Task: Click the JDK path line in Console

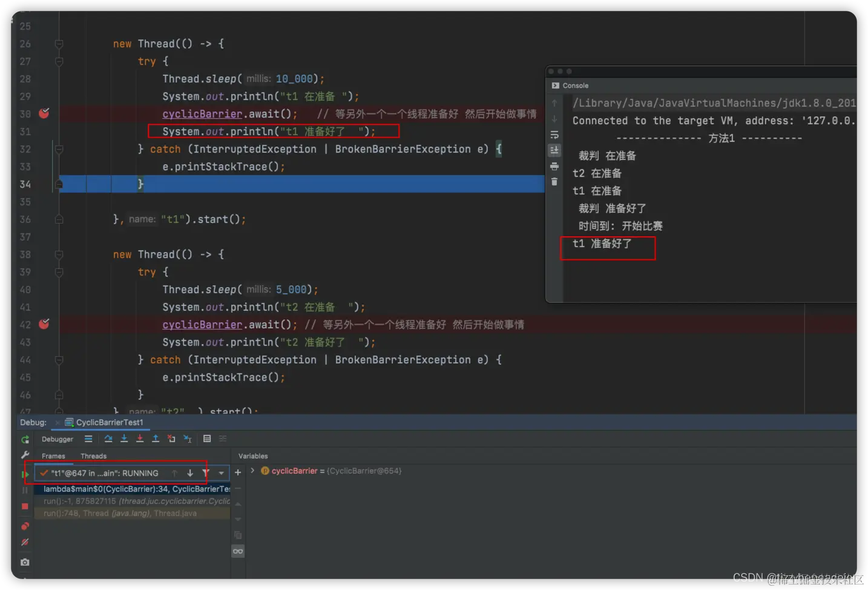Action: [x=714, y=103]
